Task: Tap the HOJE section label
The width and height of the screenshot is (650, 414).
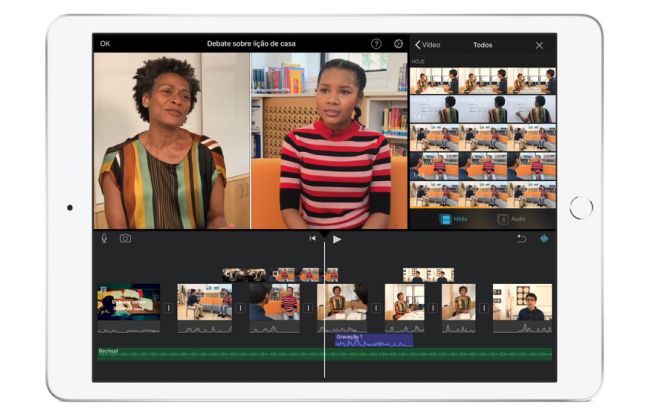Action: [418, 61]
